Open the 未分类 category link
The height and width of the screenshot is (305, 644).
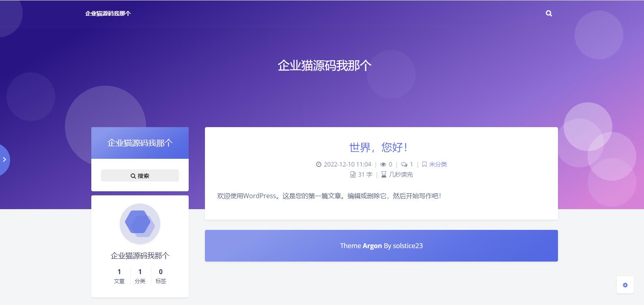point(438,164)
